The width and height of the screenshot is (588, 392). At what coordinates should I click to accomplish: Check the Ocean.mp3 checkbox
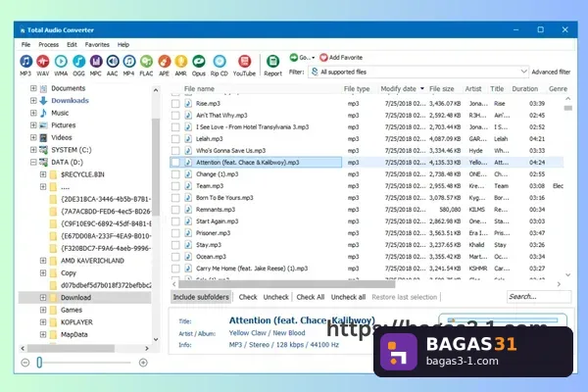[x=175, y=257]
